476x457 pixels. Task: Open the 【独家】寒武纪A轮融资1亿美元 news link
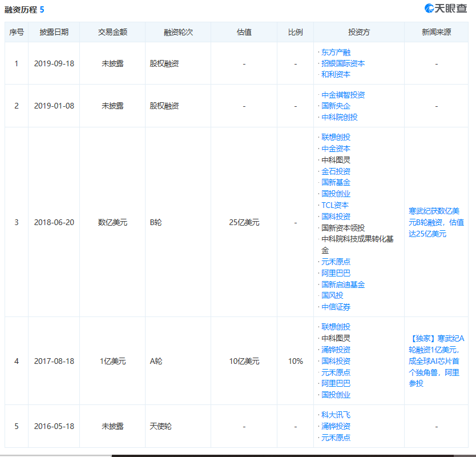tap(436, 361)
